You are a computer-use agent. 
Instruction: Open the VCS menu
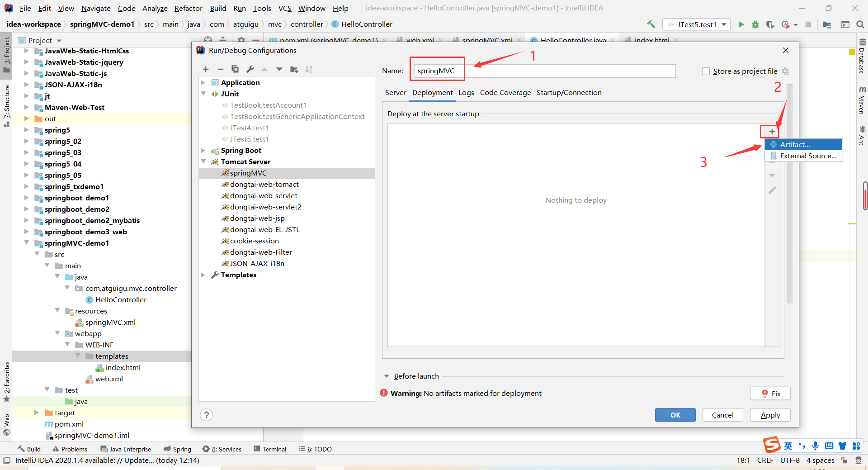pyautogui.click(x=285, y=8)
